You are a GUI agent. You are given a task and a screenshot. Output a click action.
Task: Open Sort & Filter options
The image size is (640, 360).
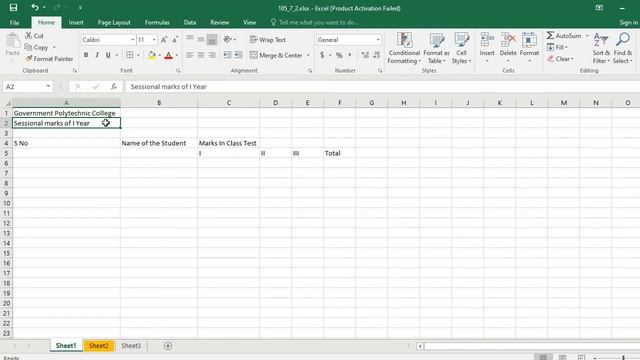click(601, 48)
